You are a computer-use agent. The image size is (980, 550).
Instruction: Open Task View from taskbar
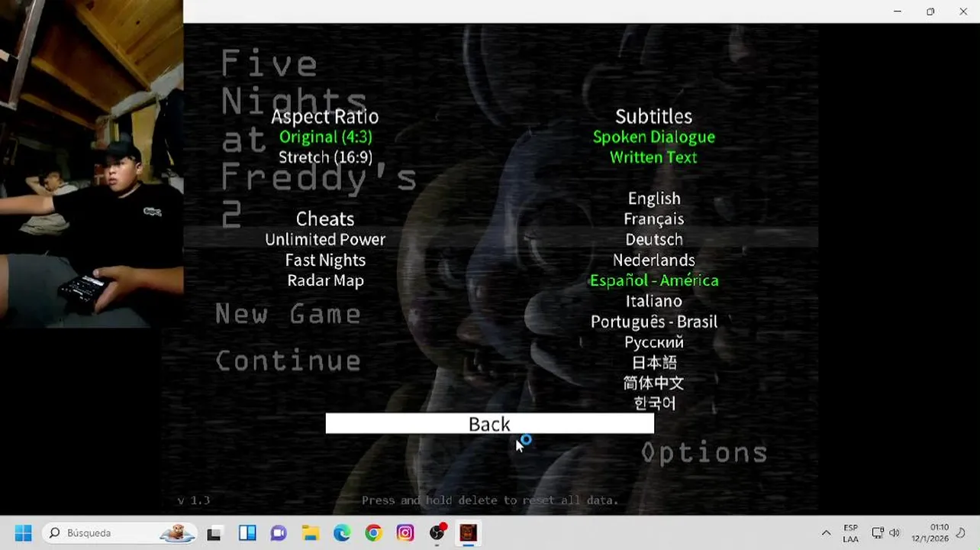pos(214,533)
